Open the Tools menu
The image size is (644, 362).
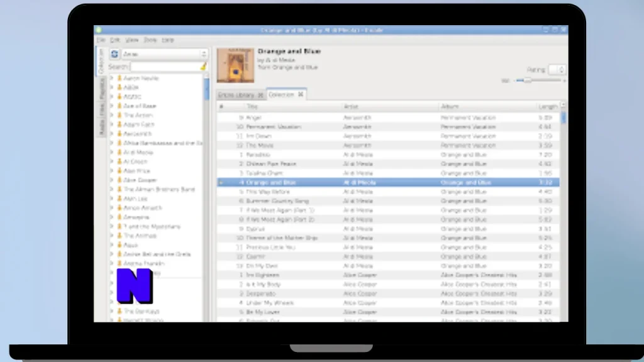pos(150,40)
